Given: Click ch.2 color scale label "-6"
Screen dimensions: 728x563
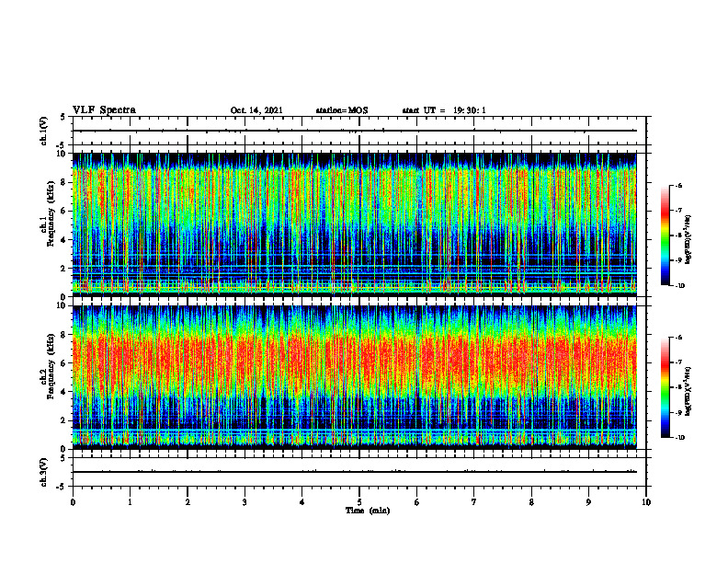Looking at the screenshot, I should [x=677, y=338].
